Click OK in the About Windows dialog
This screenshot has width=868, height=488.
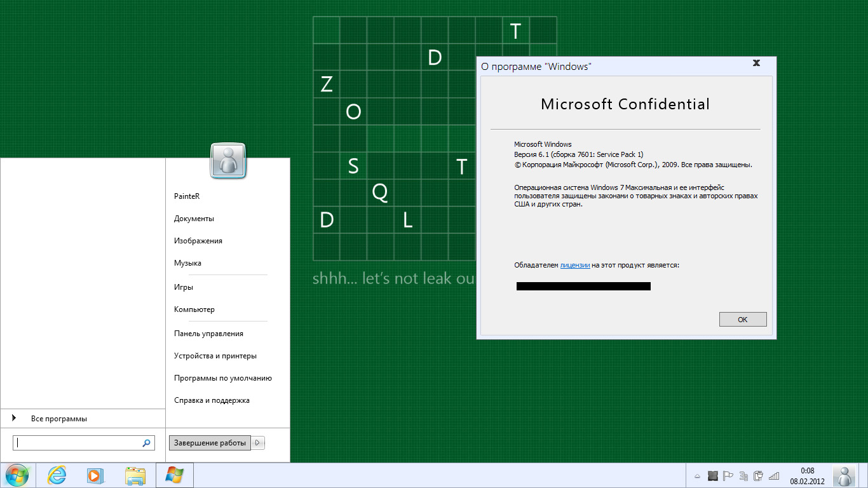tap(743, 320)
